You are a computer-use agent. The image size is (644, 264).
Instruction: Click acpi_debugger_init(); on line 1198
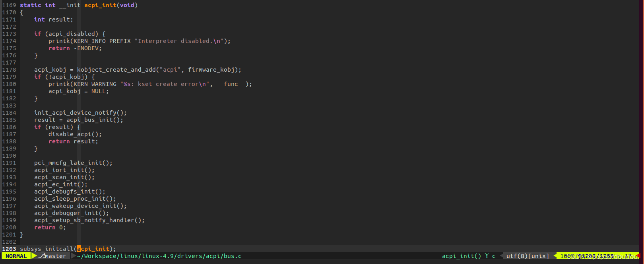72,213
